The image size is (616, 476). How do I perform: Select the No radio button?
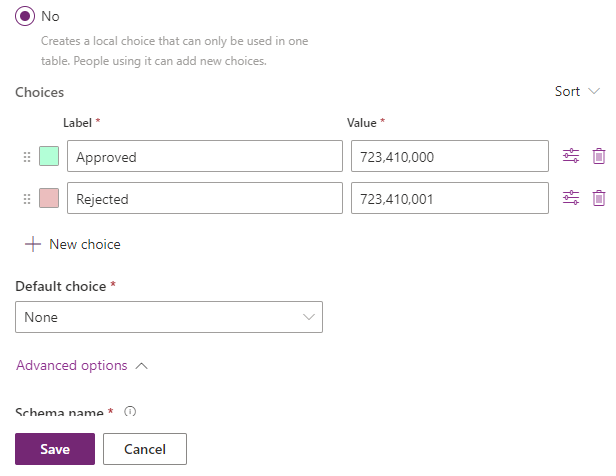click(x=25, y=16)
